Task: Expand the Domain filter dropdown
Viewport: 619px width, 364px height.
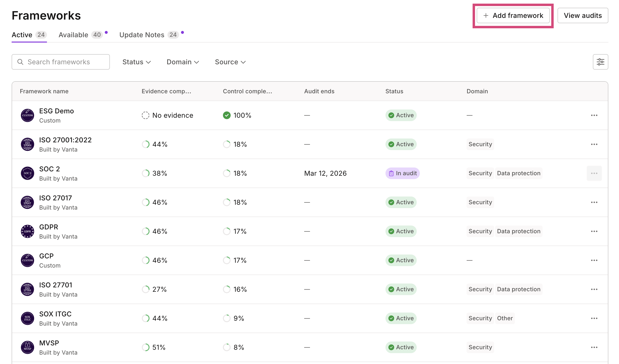Action: (x=183, y=62)
